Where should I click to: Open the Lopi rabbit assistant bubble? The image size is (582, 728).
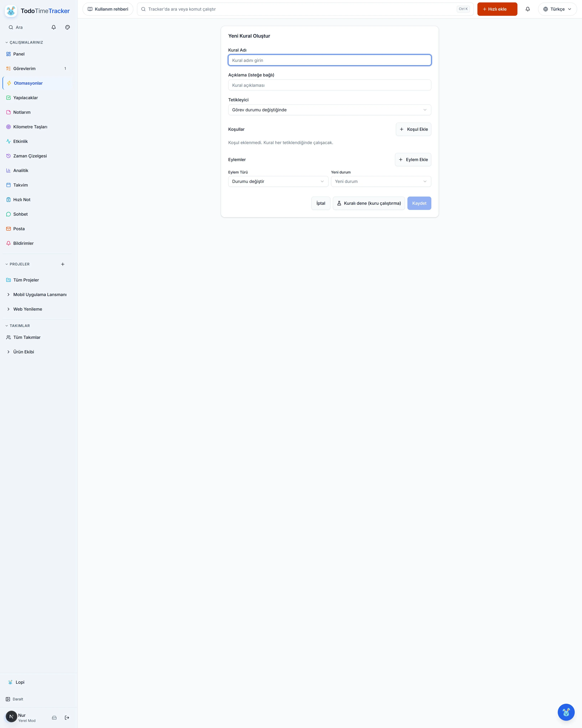pos(566,712)
